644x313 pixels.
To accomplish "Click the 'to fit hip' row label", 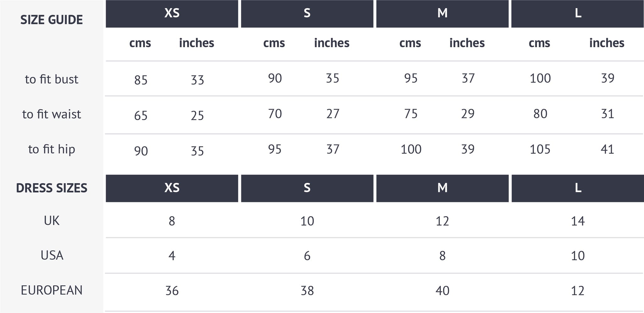I will pyautogui.click(x=52, y=150).
